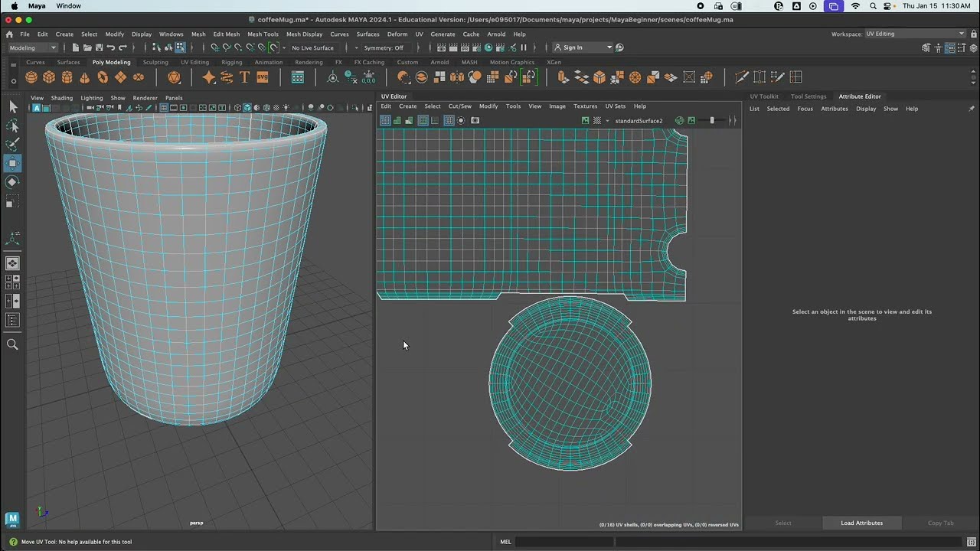Click the SVG import shelf icon
This screenshot has height=551, width=980.
[x=263, y=77]
